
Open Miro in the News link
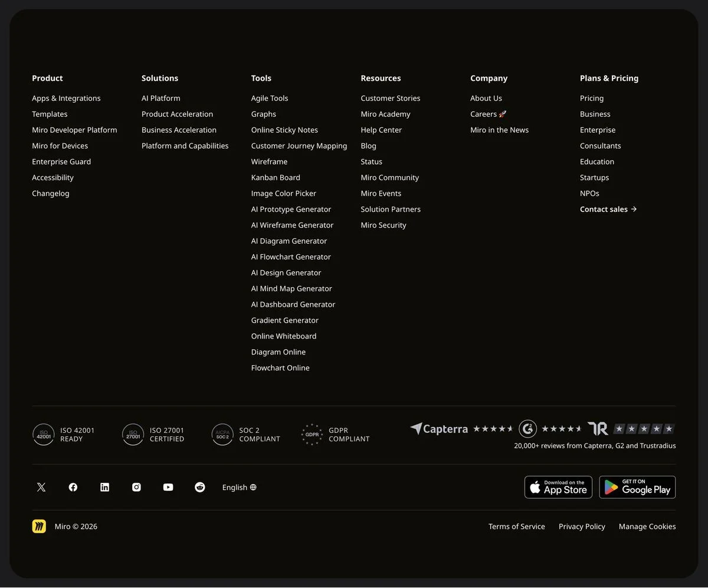coord(500,130)
